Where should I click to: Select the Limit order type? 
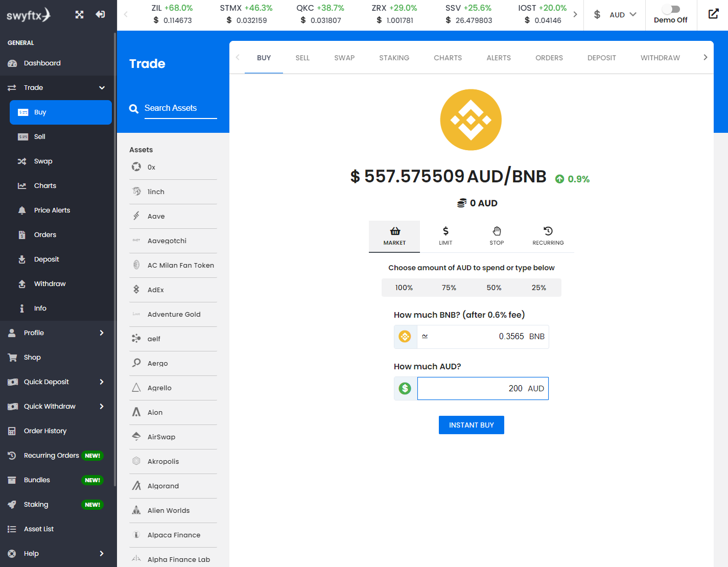coord(445,237)
